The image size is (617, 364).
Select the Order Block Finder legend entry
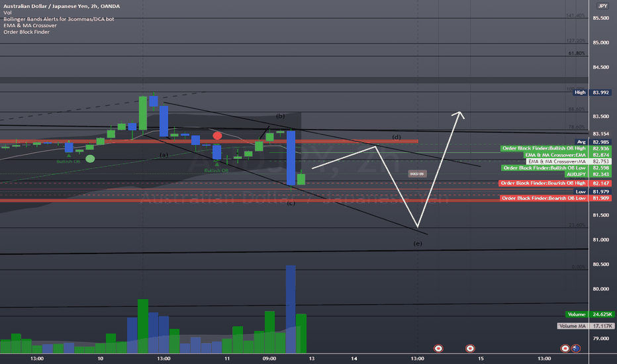[26, 32]
